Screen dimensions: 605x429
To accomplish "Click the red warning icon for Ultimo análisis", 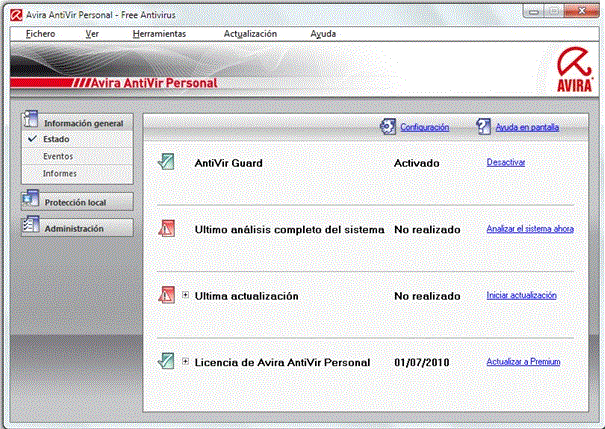I will (x=166, y=228).
